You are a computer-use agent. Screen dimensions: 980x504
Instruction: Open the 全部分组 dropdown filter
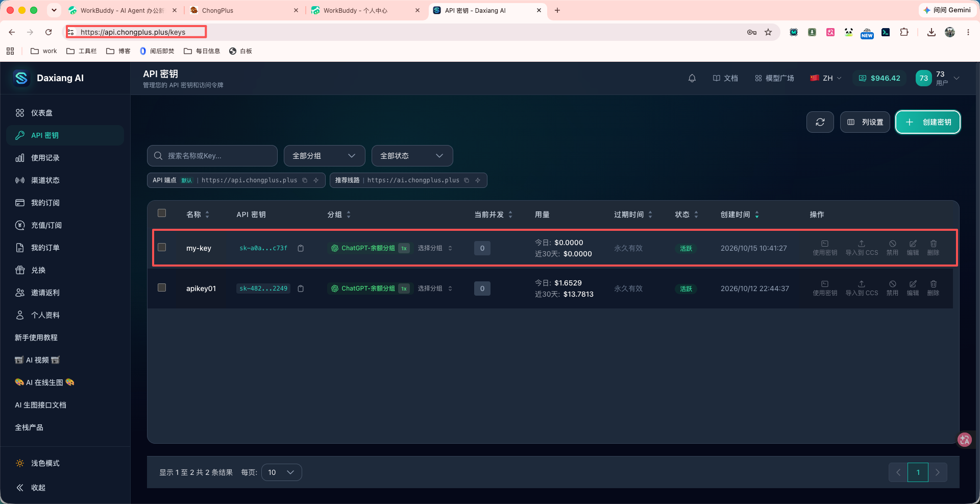[324, 156]
